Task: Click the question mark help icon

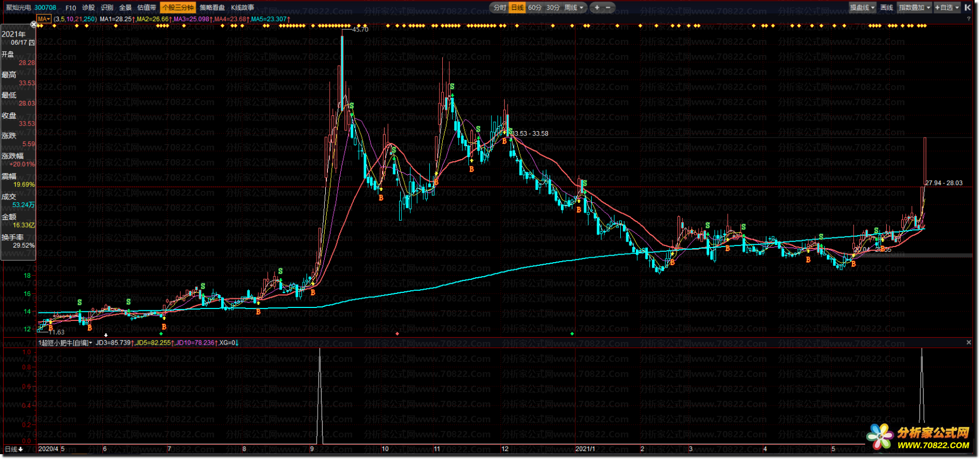Action: click(969, 19)
